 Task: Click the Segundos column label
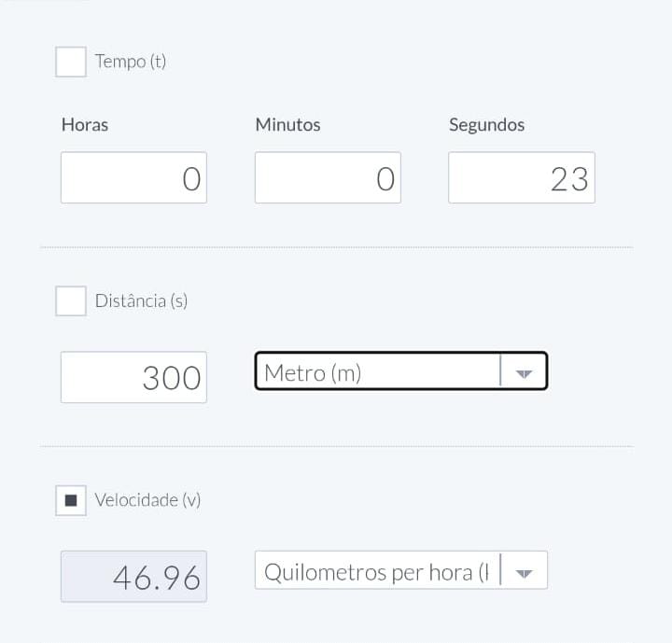(x=486, y=125)
